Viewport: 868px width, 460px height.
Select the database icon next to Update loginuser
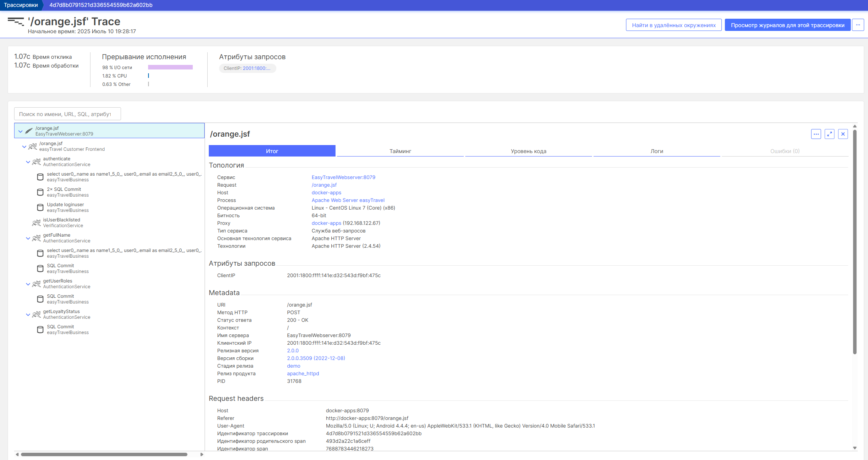40,207
